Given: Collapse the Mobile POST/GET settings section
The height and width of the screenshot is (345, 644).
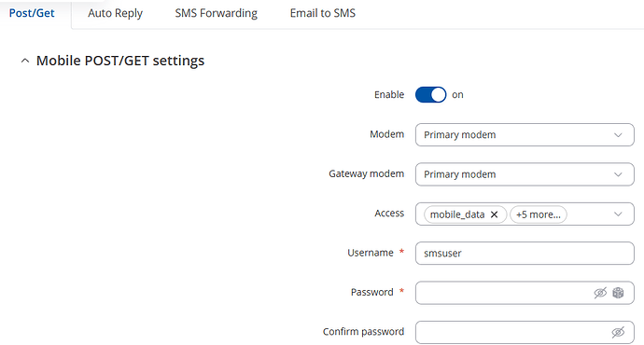Looking at the screenshot, I should (25, 61).
